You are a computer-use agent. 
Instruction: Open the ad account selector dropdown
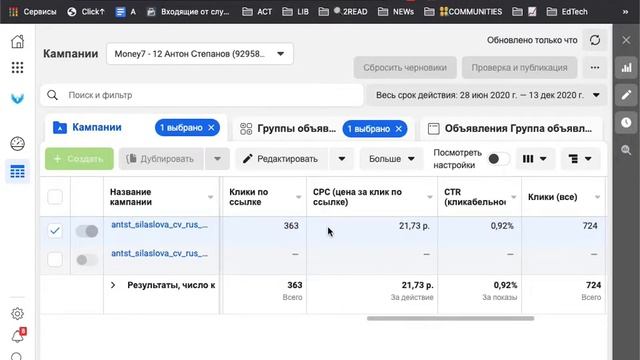(x=200, y=53)
